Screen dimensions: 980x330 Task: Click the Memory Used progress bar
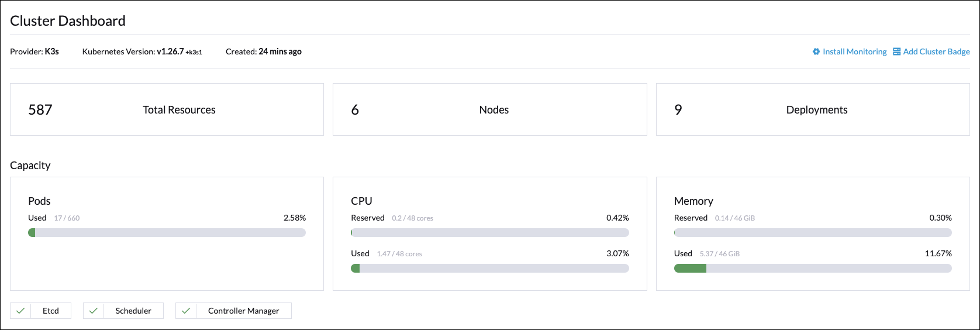(813, 269)
